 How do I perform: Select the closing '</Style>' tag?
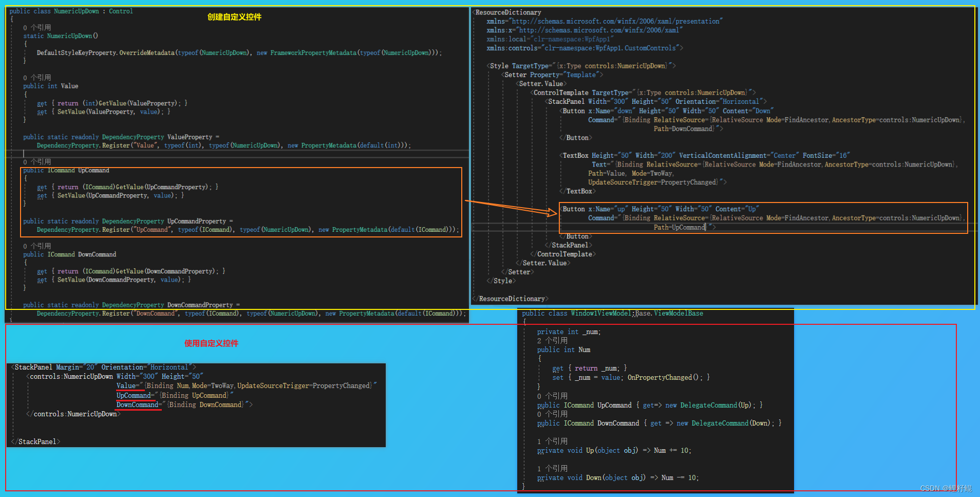click(x=501, y=281)
